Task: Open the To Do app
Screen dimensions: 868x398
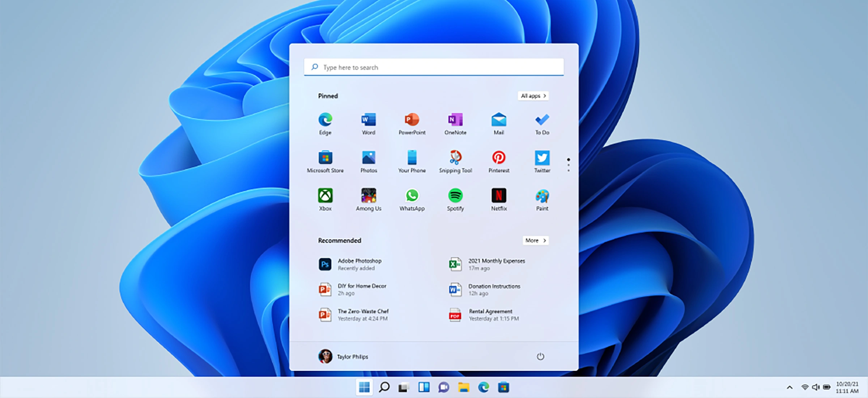Action: pos(542,124)
